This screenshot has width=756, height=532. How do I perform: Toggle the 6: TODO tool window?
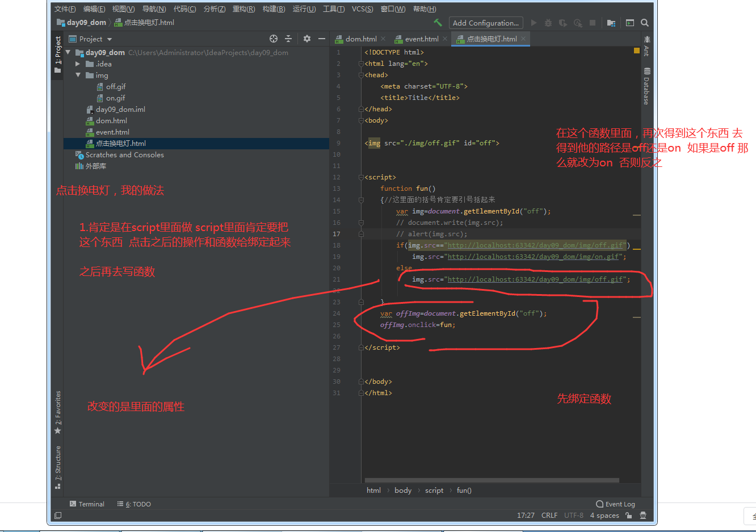coord(134,504)
